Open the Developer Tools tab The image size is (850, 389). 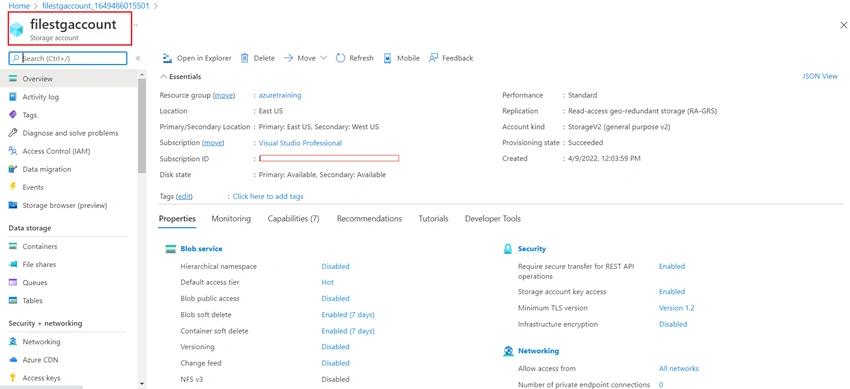tap(493, 219)
